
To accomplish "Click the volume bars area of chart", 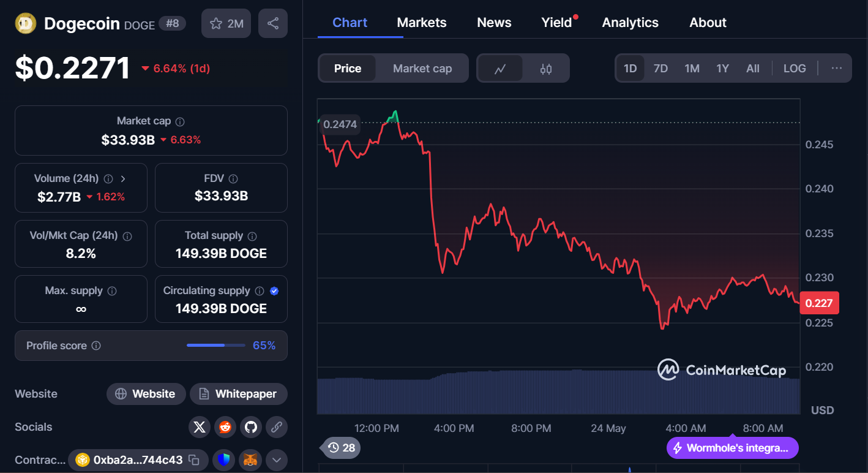I will point(558,392).
